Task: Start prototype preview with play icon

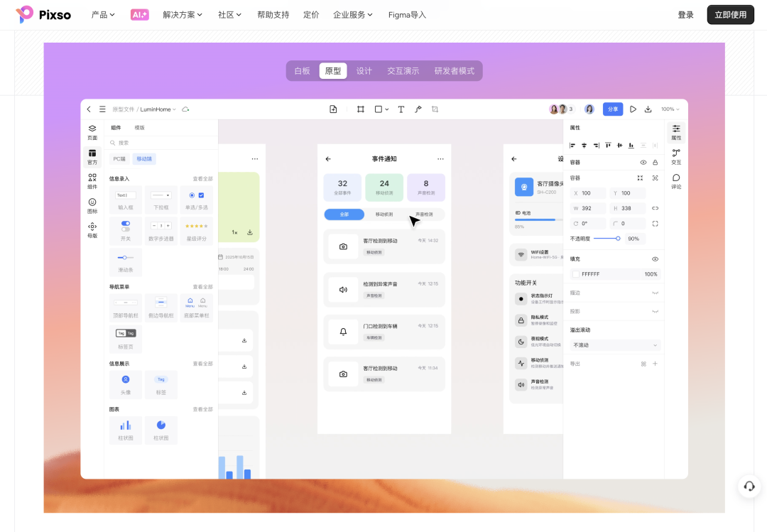Action: 633,109
